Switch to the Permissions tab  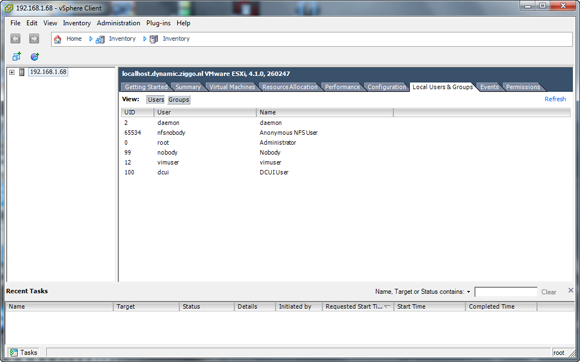click(x=523, y=87)
